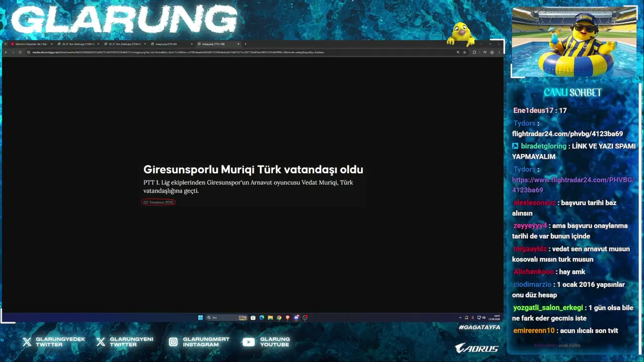This screenshot has width=644, height=362.
Task: Click chat username clodimarzio
Action: [532, 285]
